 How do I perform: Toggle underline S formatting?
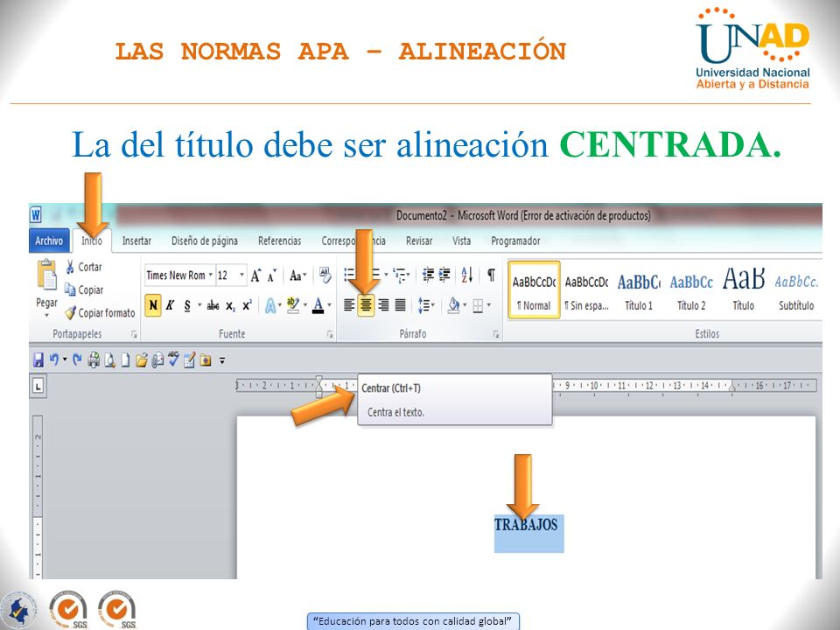[187, 305]
